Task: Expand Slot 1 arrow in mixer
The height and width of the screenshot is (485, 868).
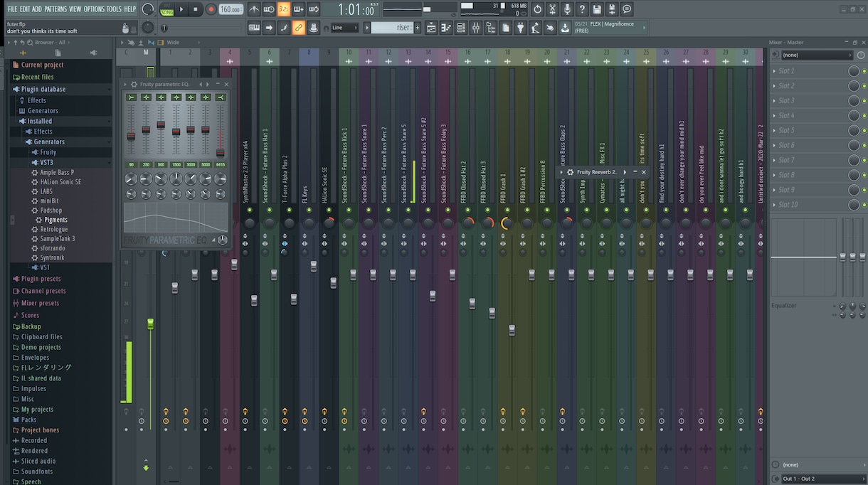Action: [775, 71]
